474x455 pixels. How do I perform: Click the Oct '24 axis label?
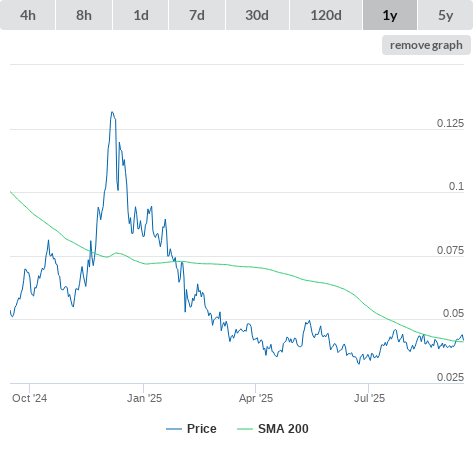coord(29,398)
